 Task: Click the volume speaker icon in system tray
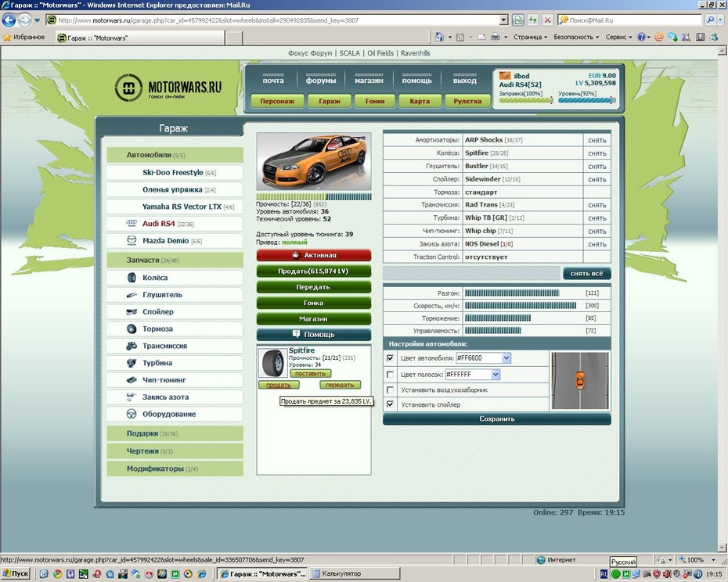[667, 574]
